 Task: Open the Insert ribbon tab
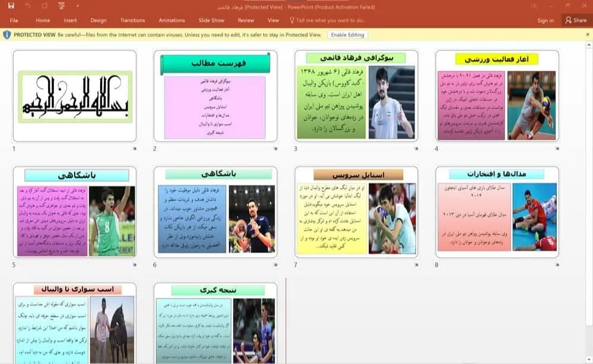click(70, 20)
